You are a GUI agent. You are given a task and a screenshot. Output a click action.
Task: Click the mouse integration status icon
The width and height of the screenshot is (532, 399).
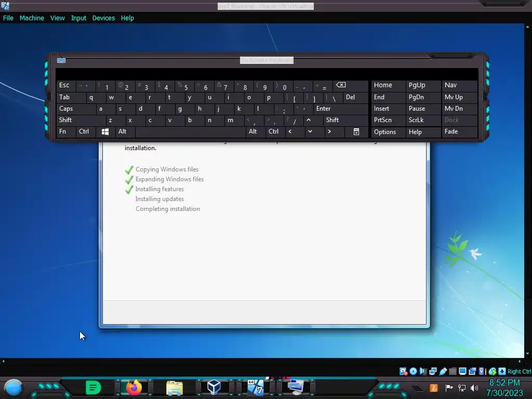pos(493,371)
